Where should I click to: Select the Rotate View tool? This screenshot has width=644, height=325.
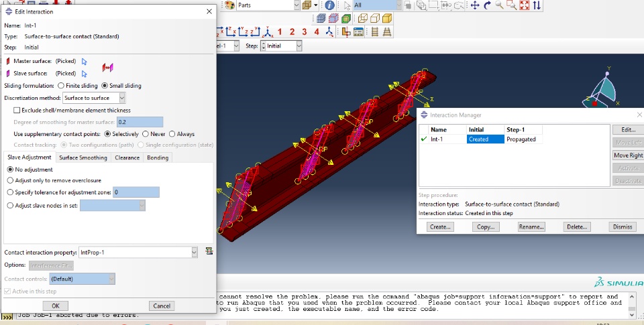point(488,5)
